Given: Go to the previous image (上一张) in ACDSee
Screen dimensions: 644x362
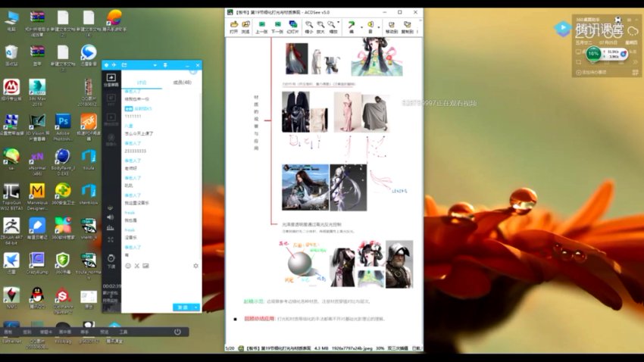Looking at the screenshot, I should pyautogui.click(x=261, y=27).
